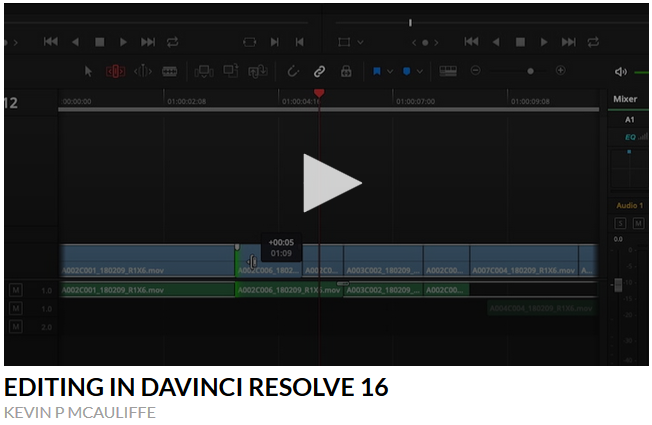Screen dimensions: 652x425
Task: Source viewer: toggle the loop button
Action: click(x=173, y=42)
